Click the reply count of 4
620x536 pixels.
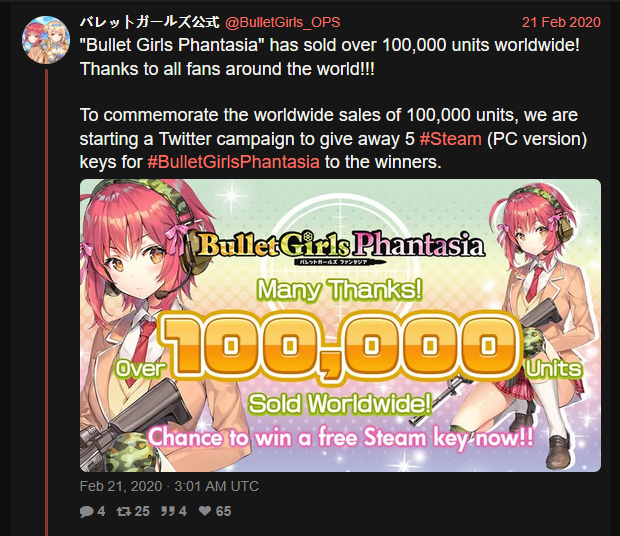coord(101,511)
